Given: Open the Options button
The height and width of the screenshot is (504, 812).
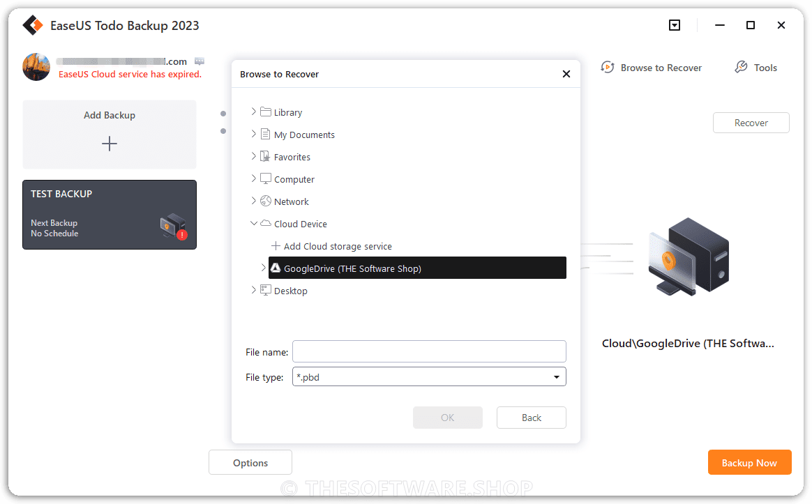Looking at the screenshot, I should [x=250, y=463].
